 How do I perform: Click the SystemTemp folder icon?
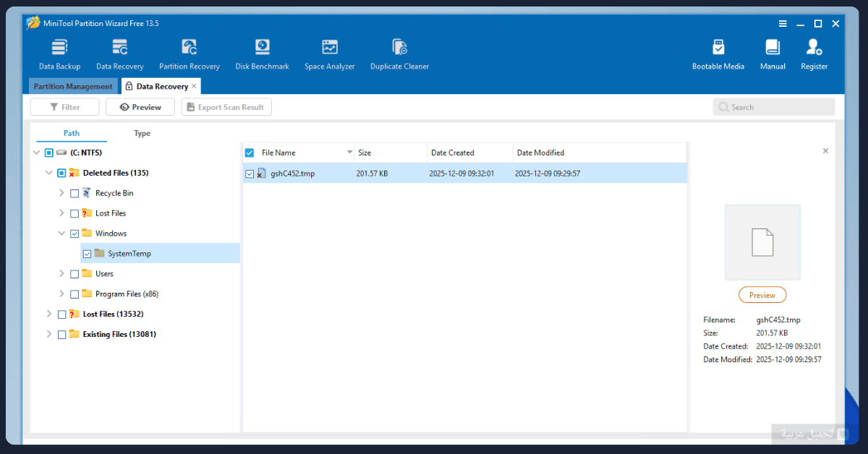99,254
